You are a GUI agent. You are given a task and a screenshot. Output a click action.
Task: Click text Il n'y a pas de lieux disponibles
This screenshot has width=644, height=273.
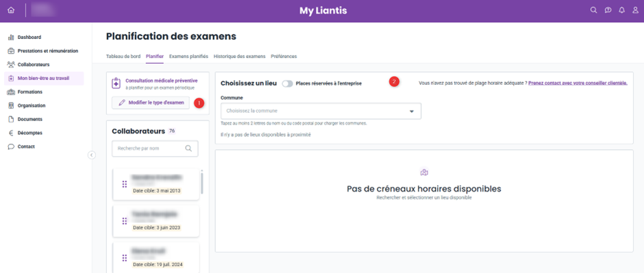click(x=266, y=135)
